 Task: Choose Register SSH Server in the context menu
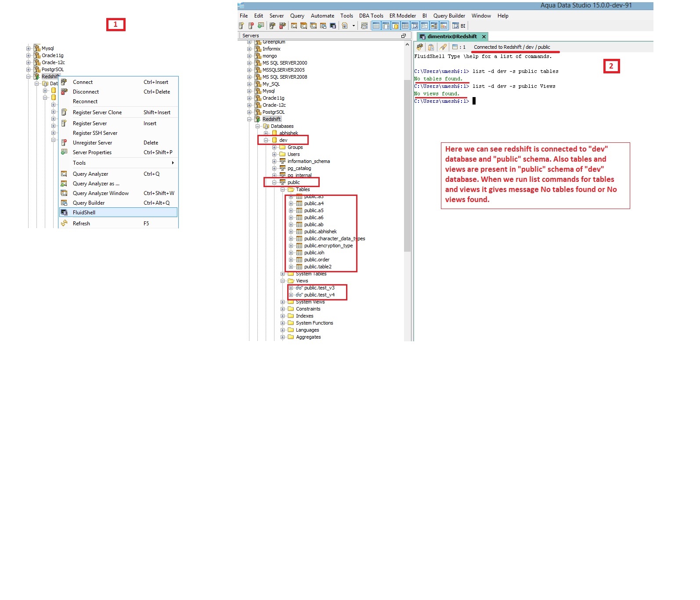pyautogui.click(x=118, y=133)
